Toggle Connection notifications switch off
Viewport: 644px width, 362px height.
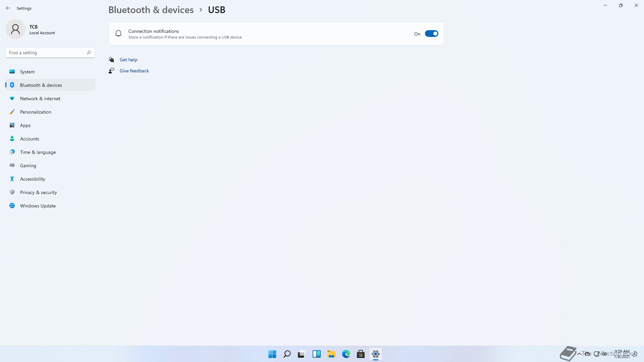[x=431, y=34]
